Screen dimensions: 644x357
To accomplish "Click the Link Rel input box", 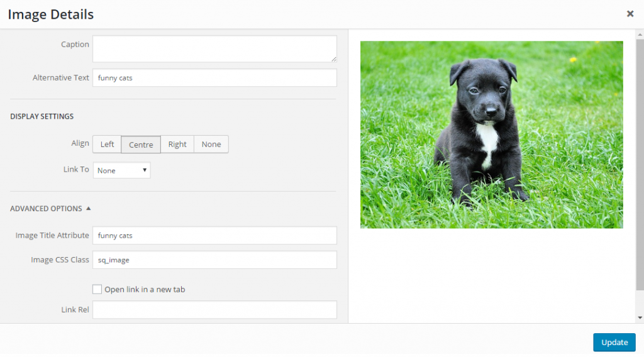I will click(x=214, y=310).
